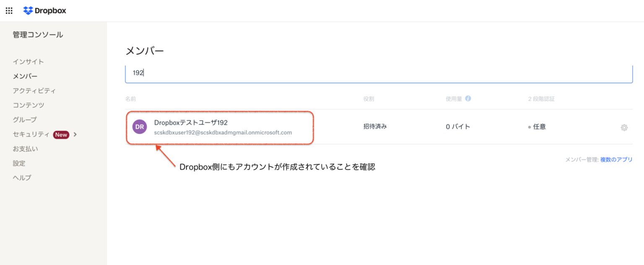644x265 pixels.
Task: Sort by the 名前 column header
Action: [x=132, y=99]
